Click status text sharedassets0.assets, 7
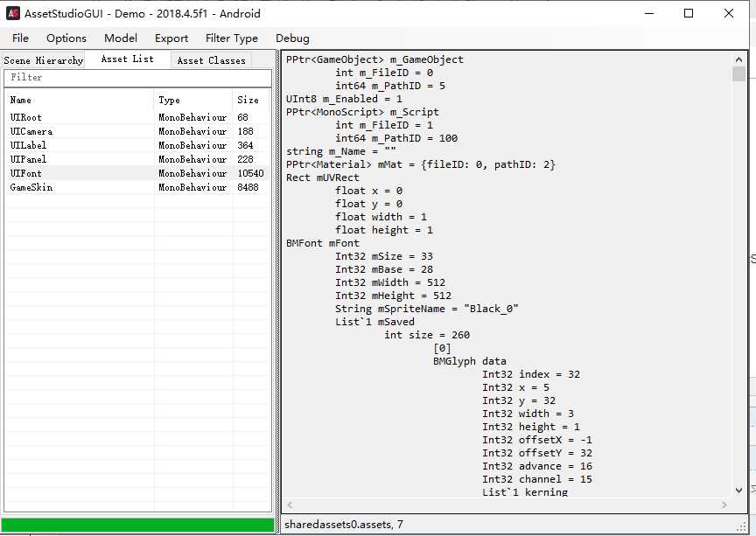Image resolution: width=756 pixels, height=536 pixels. 344,525
